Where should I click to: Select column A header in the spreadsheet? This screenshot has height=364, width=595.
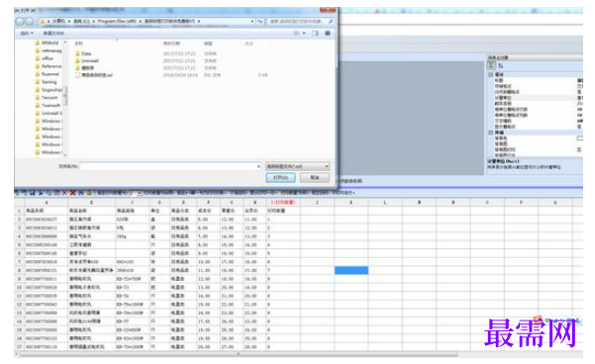[47, 203]
